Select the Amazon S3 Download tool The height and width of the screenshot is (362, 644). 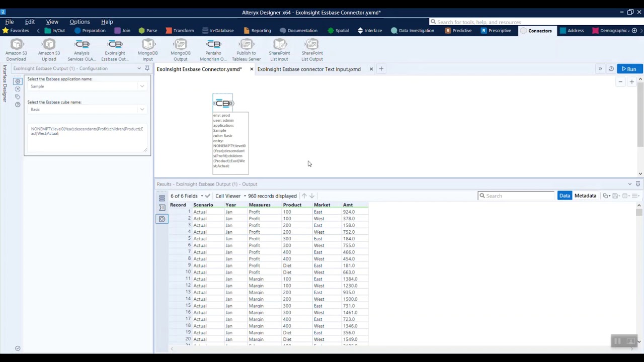click(x=16, y=50)
